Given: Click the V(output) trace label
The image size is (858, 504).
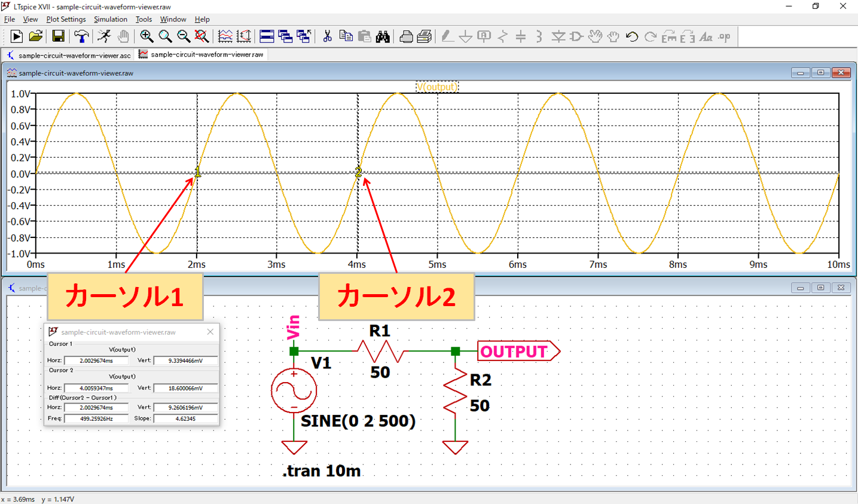Looking at the screenshot, I should 437,86.
